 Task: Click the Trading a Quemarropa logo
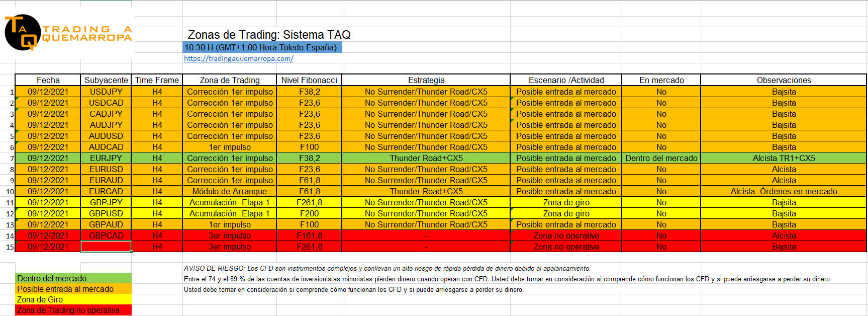68,33
